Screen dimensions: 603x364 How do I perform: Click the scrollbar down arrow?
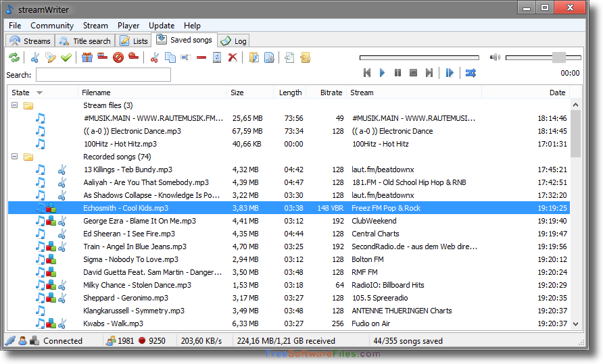point(576,324)
